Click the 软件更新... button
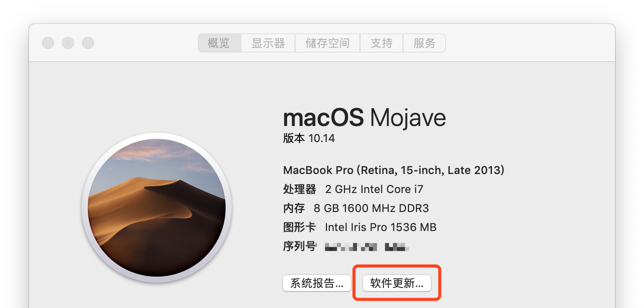The width and height of the screenshot is (644, 308). (397, 283)
